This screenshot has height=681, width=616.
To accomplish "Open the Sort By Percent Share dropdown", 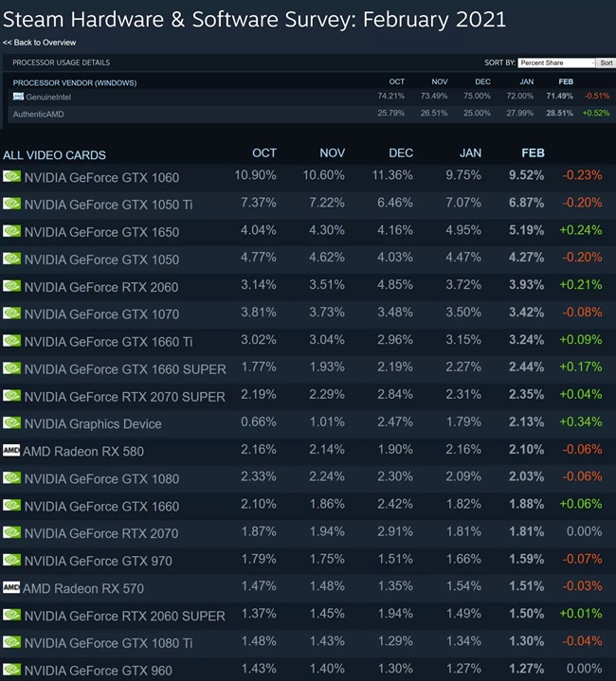I will point(556,63).
